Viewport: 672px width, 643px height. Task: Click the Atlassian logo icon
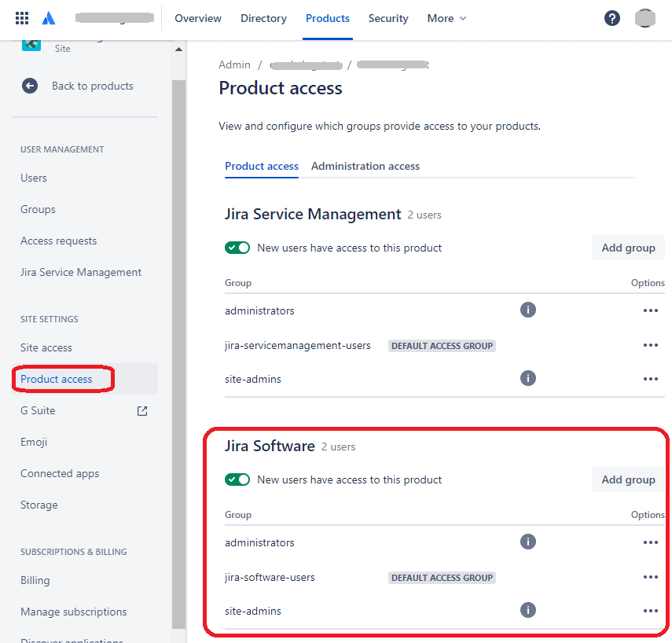pos(49,18)
